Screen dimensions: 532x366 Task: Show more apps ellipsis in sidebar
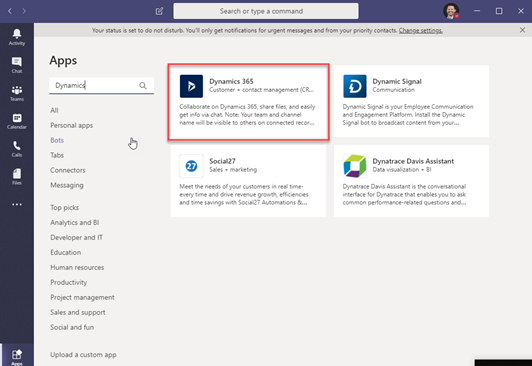pyautogui.click(x=17, y=205)
